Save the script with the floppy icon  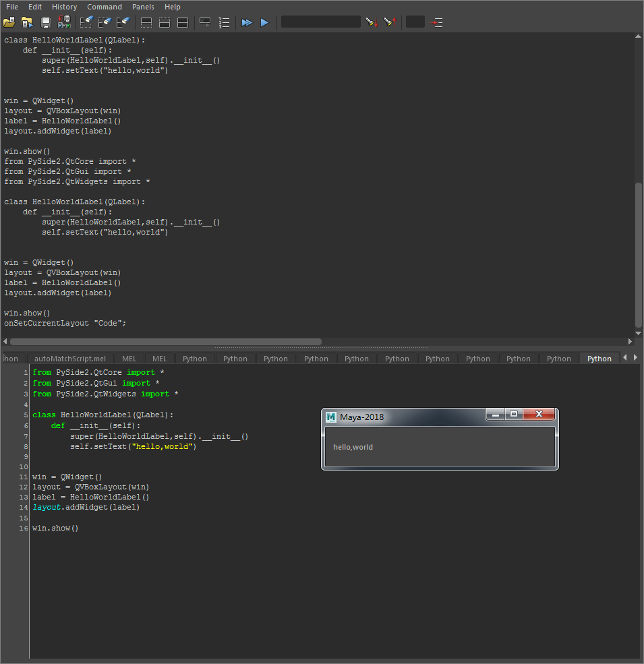pyautogui.click(x=46, y=22)
